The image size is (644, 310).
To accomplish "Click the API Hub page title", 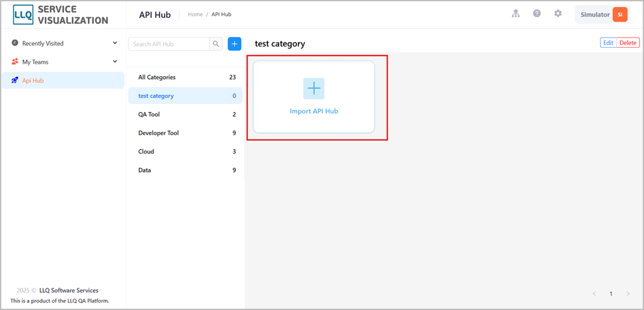I will (155, 15).
